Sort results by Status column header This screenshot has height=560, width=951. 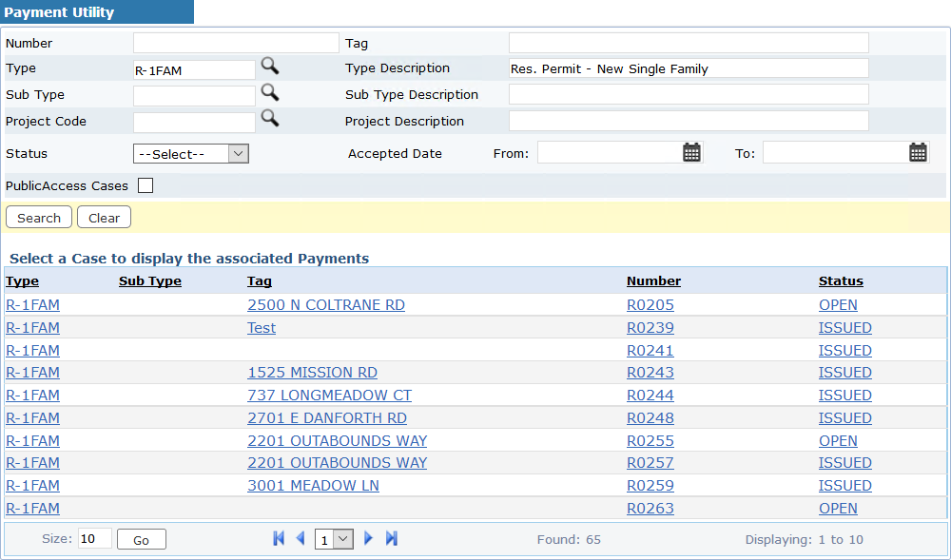[x=841, y=281]
